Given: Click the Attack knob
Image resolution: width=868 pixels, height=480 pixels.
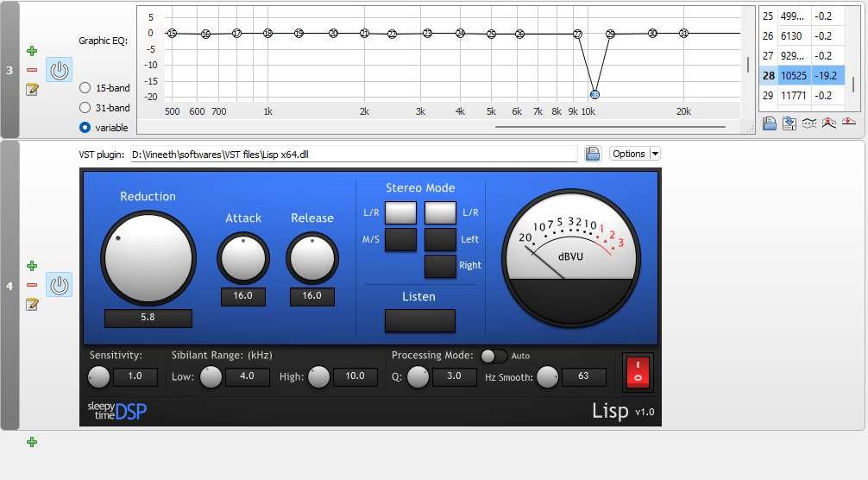Looking at the screenshot, I should click(x=243, y=258).
